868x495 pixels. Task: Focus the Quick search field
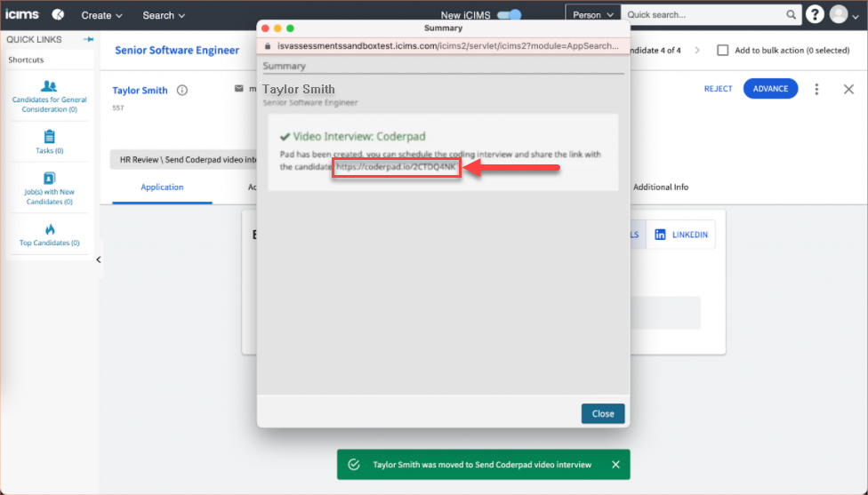(703, 15)
